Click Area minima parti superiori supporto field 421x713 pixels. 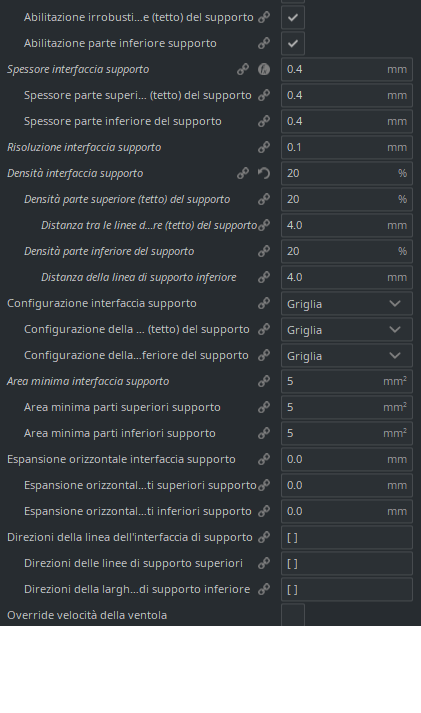[x=347, y=407]
